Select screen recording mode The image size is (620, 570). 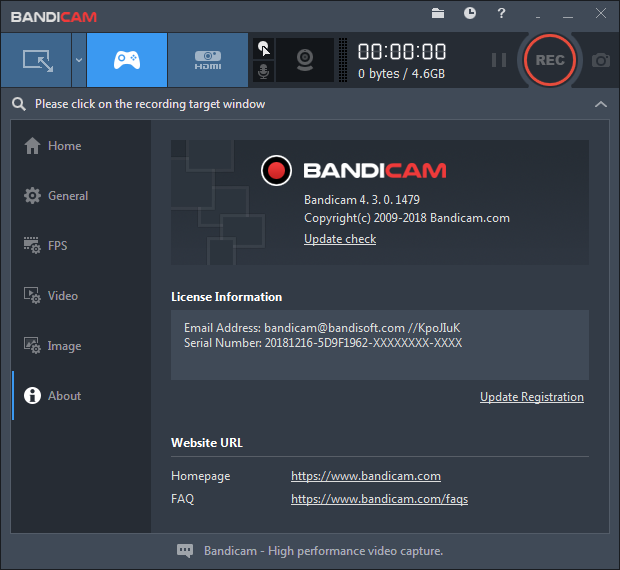pyautogui.click(x=36, y=60)
